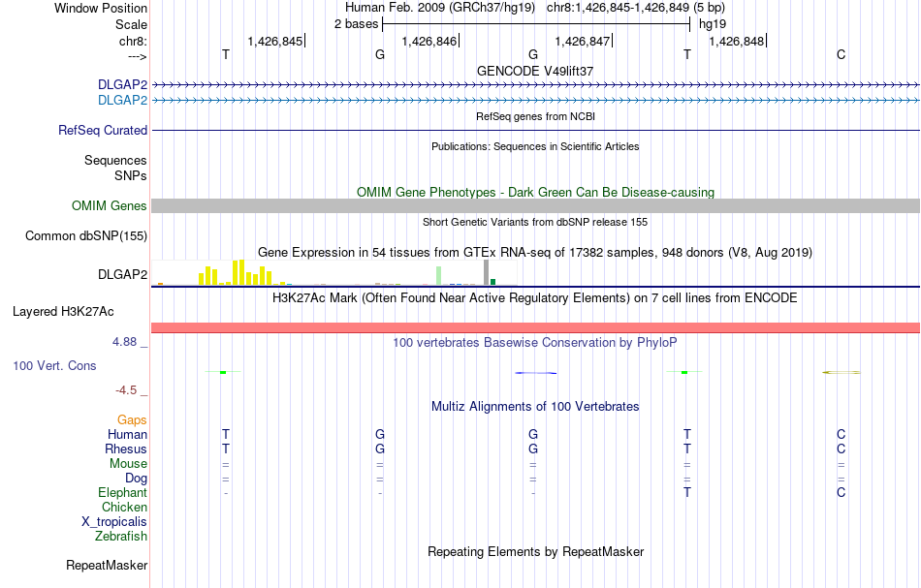Screen dimensions: 921x588
Task: Click the ---> strand direction arrow
Action: (138, 56)
